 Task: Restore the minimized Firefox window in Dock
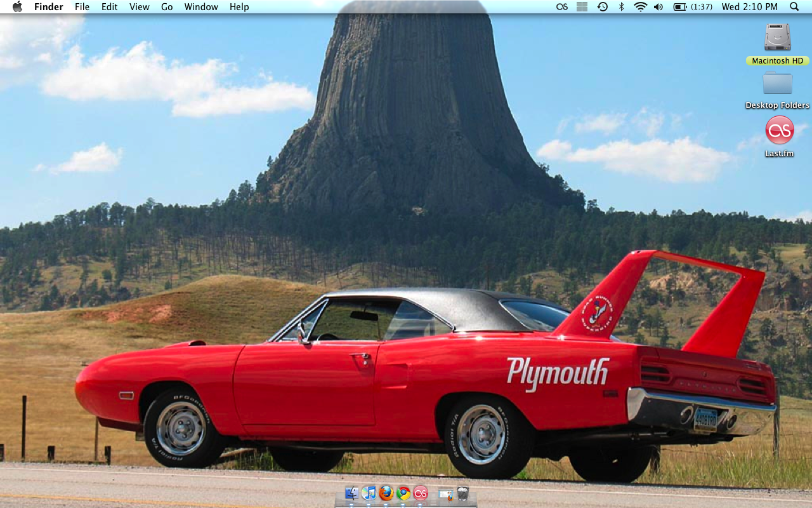coord(445,493)
